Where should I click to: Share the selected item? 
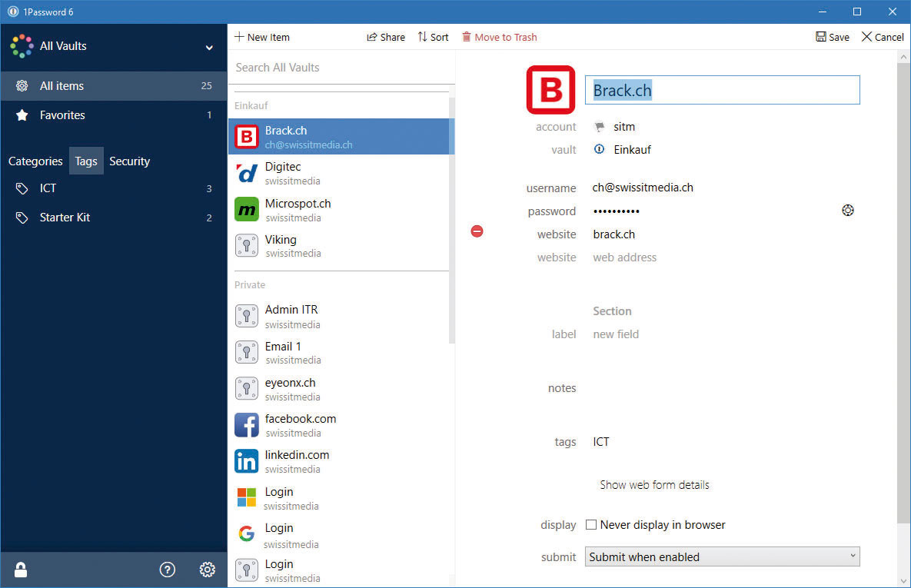[x=386, y=37]
